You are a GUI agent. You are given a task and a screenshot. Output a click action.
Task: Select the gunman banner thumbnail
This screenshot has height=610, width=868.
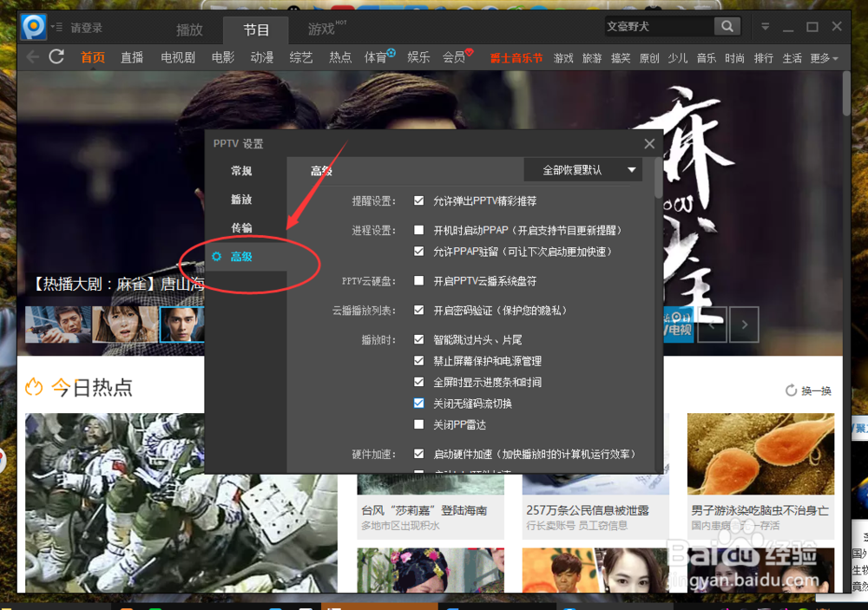coord(58,324)
